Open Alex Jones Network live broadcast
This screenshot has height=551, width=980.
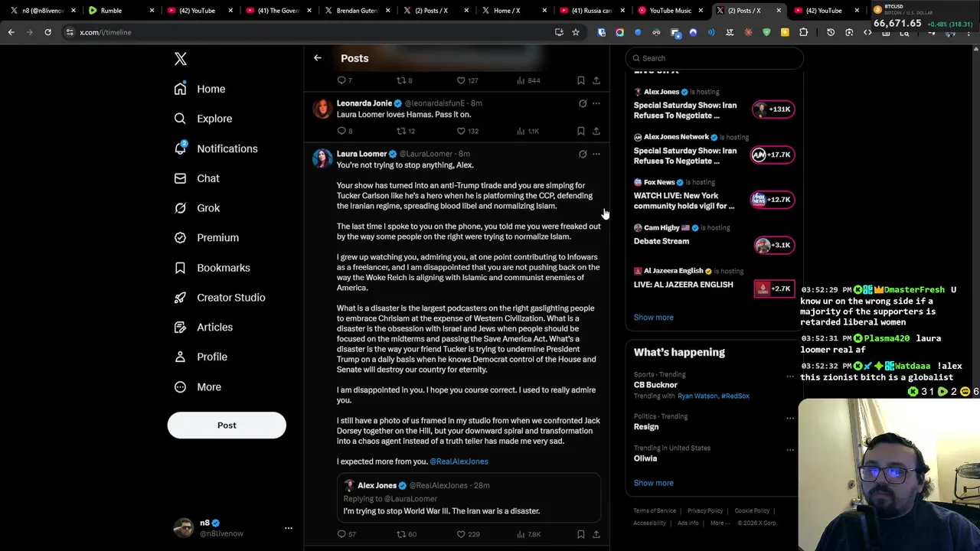click(714, 150)
